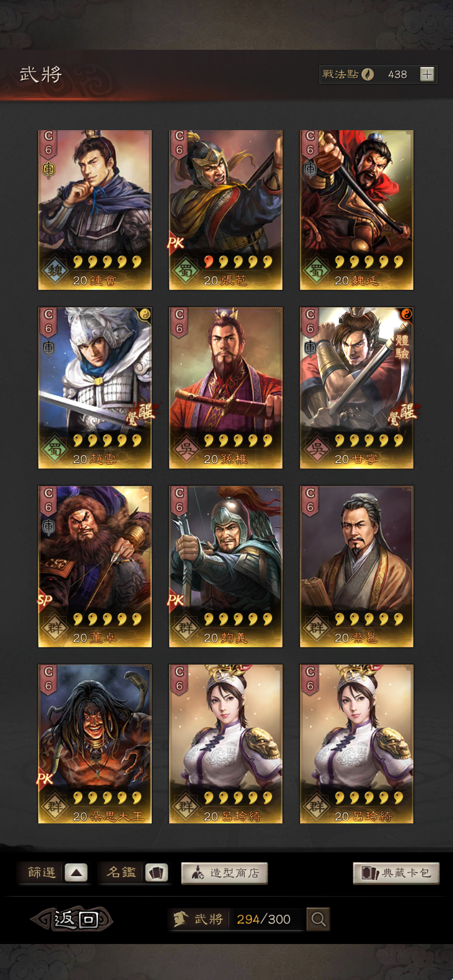Open the 造型商店 skin shop

(x=224, y=873)
